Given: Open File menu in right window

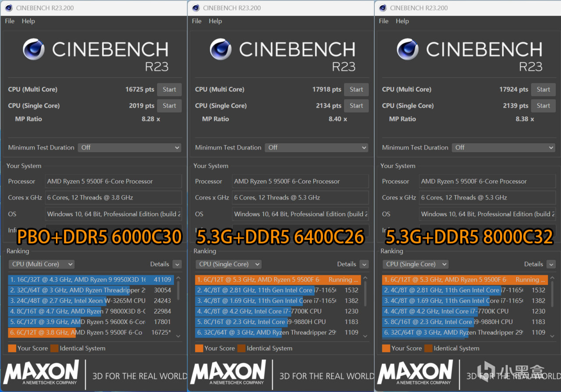Looking at the screenshot, I should tap(383, 21).
